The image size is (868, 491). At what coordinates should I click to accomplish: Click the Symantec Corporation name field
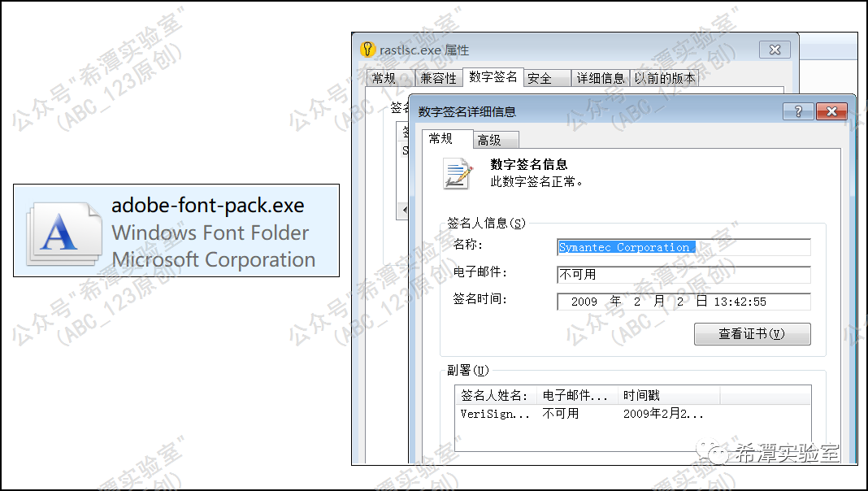tap(684, 247)
